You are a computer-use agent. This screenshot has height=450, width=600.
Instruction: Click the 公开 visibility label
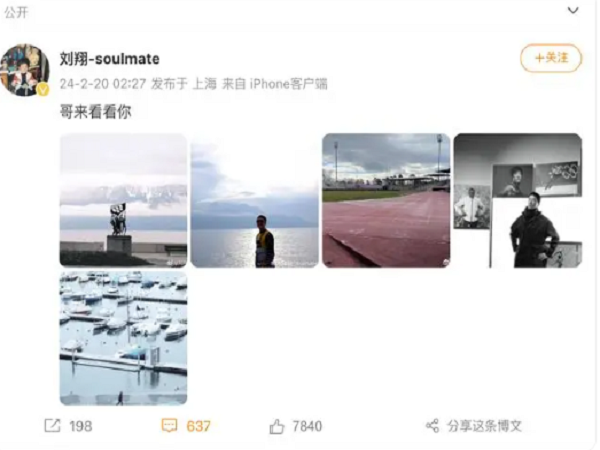pos(16,12)
